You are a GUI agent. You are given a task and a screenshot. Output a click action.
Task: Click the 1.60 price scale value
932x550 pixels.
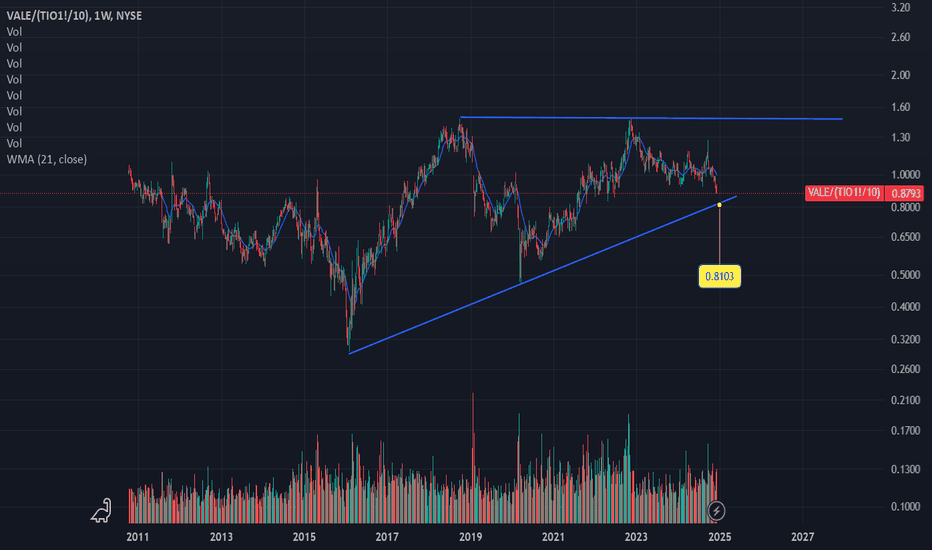coord(900,107)
